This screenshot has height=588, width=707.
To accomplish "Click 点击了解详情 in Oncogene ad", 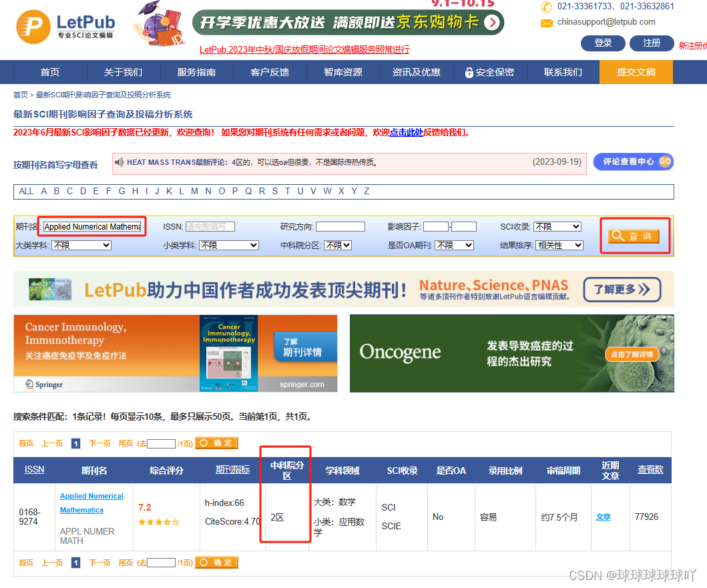I will pos(632,354).
